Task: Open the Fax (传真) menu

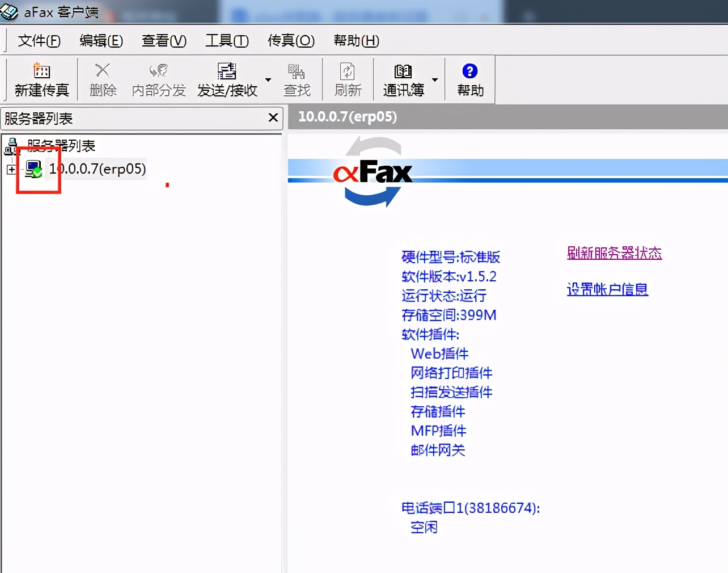Action: (x=291, y=40)
